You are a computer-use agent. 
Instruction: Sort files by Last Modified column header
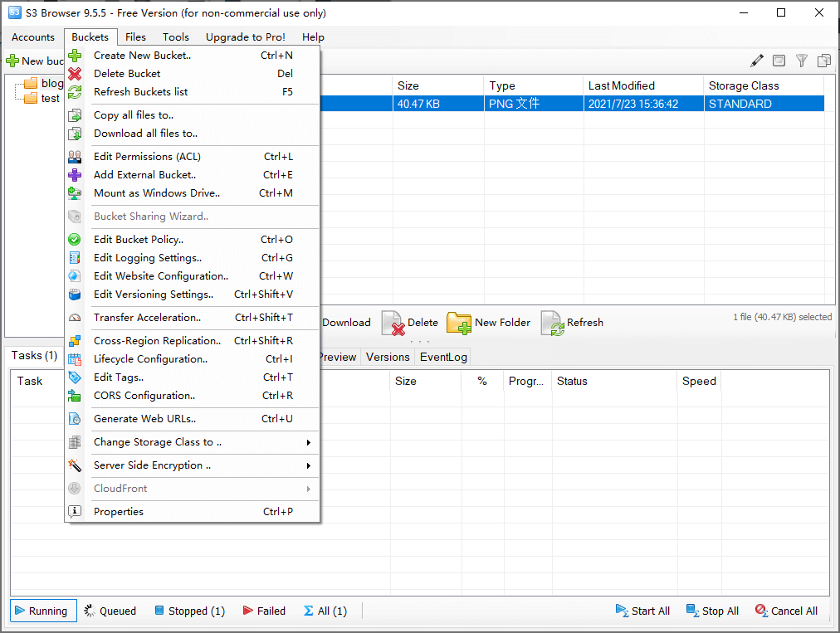[642, 85]
